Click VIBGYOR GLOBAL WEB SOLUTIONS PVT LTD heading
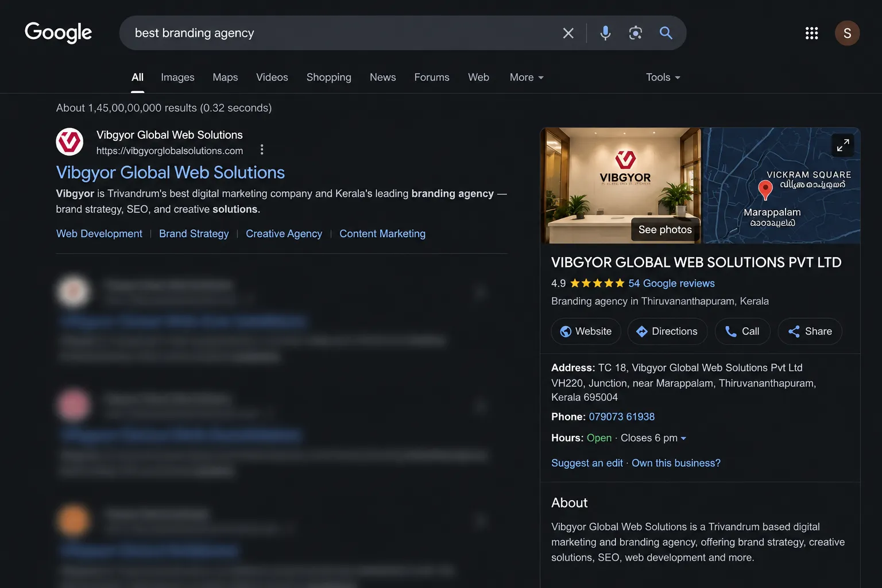 tap(697, 262)
